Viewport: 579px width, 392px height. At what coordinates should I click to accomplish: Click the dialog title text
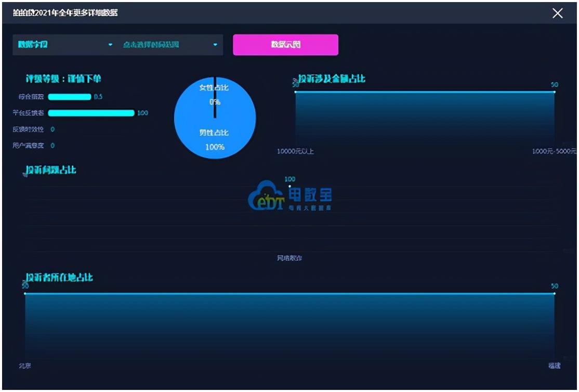65,13
